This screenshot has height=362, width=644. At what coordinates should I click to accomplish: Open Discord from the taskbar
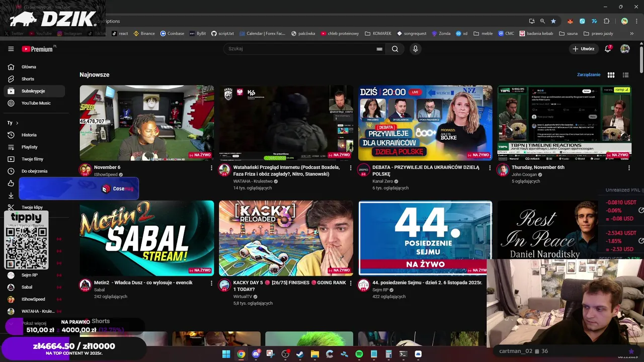(256, 354)
